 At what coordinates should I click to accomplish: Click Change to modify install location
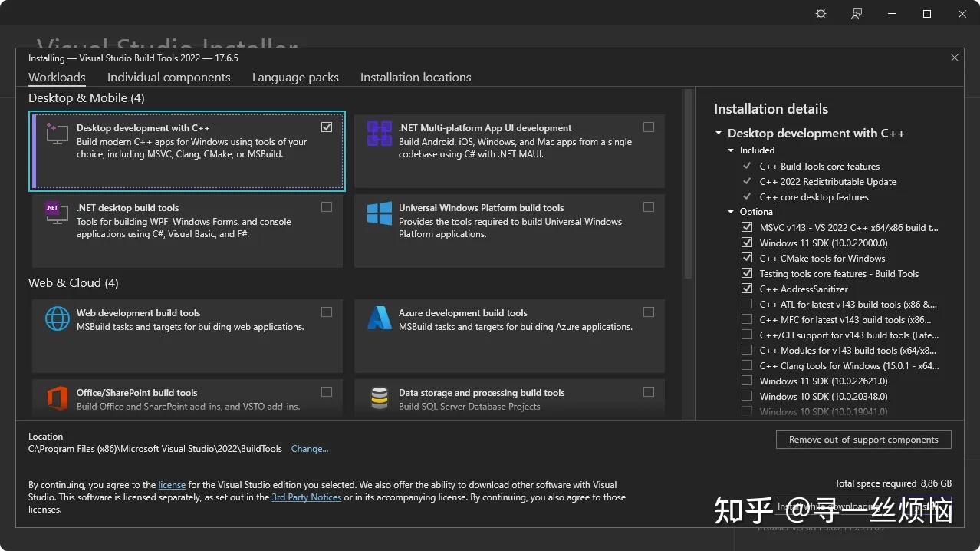point(310,448)
